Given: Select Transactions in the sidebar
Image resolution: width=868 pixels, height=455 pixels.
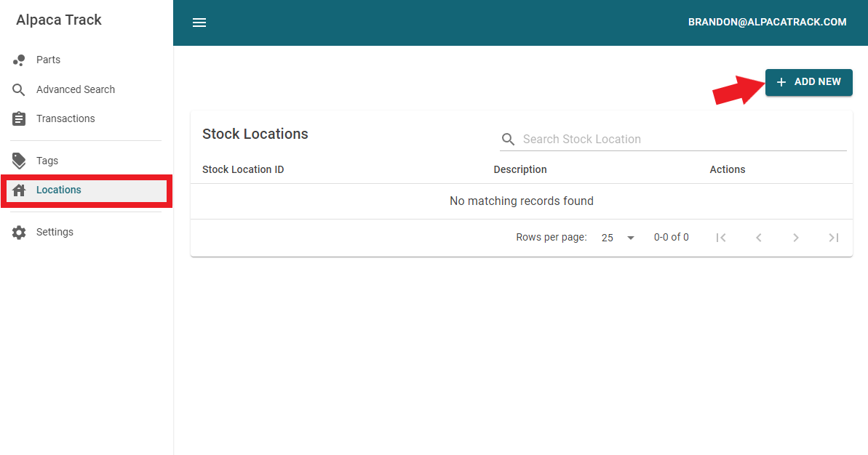Looking at the screenshot, I should [x=65, y=118].
